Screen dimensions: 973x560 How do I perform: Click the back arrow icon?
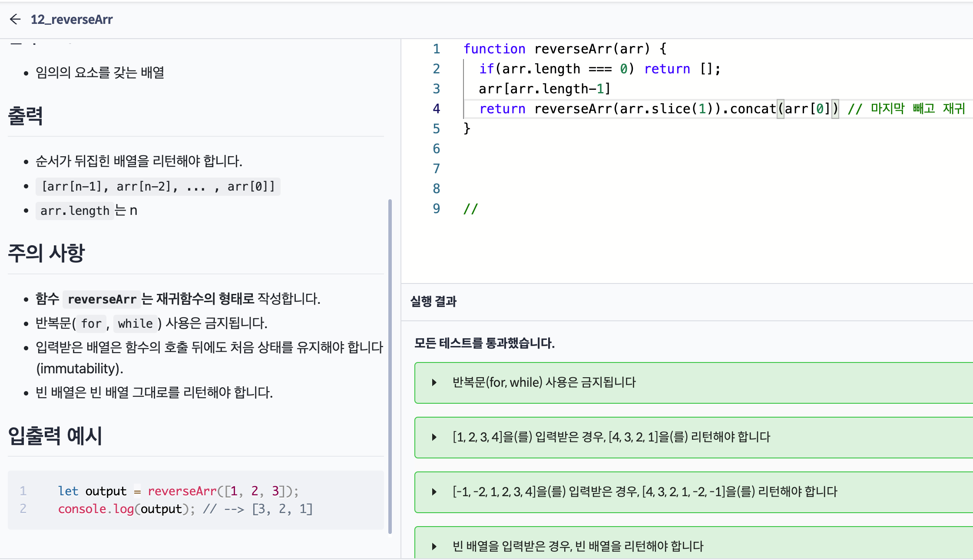click(15, 19)
